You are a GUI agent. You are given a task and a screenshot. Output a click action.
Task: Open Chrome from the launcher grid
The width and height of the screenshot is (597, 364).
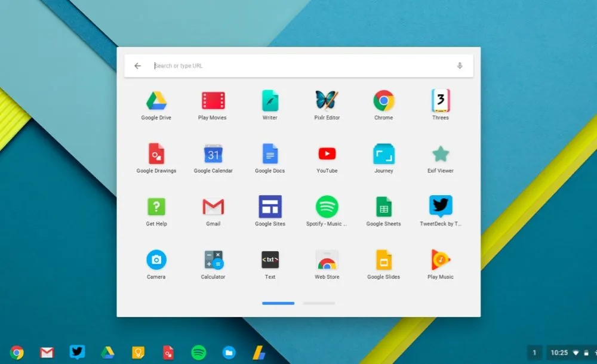point(384,101)
